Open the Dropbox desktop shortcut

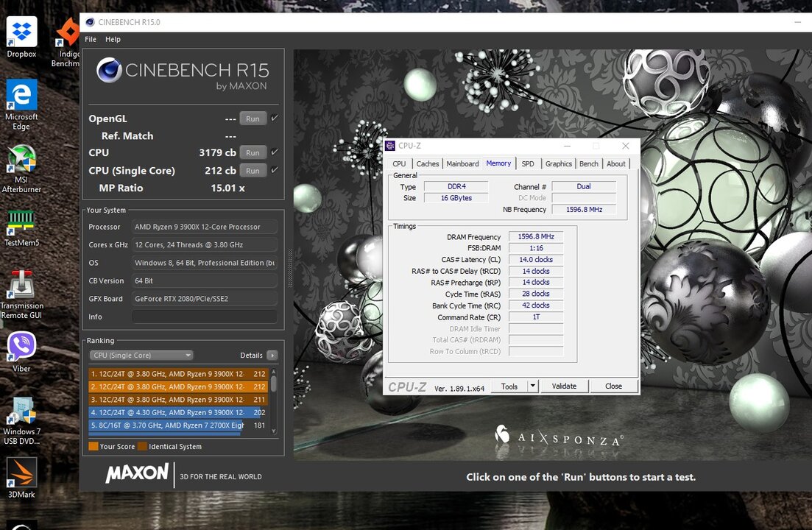(x=21, y=37)
